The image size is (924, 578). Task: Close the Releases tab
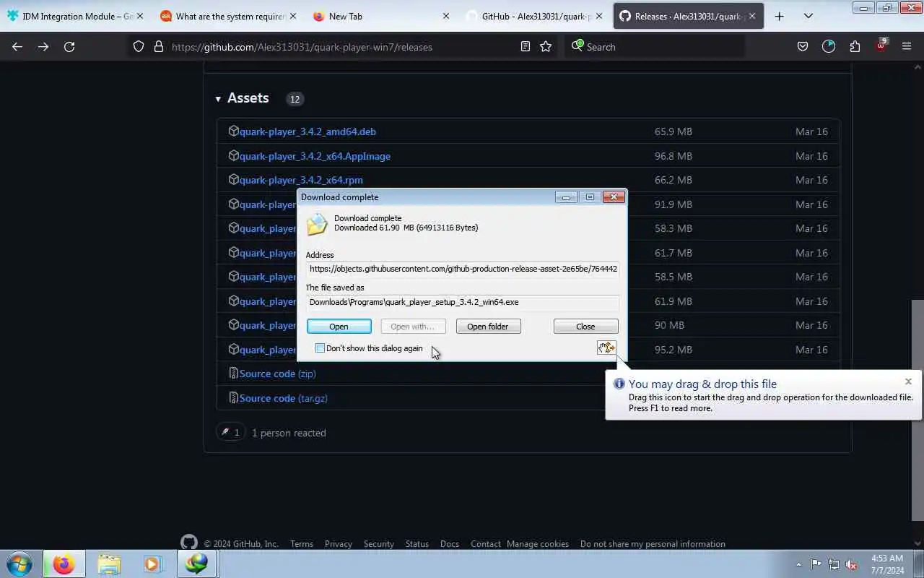(x=752, y=16)
